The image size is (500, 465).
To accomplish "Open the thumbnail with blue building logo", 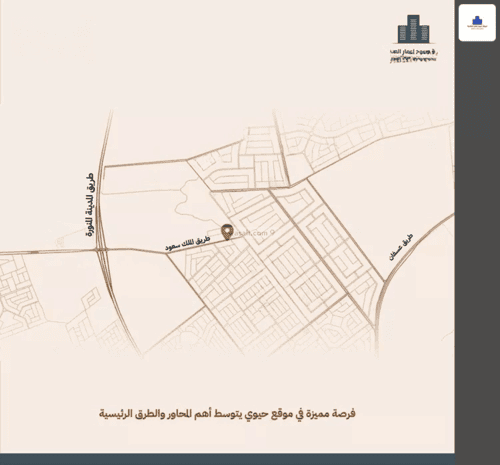I will (x=477, y=23).
